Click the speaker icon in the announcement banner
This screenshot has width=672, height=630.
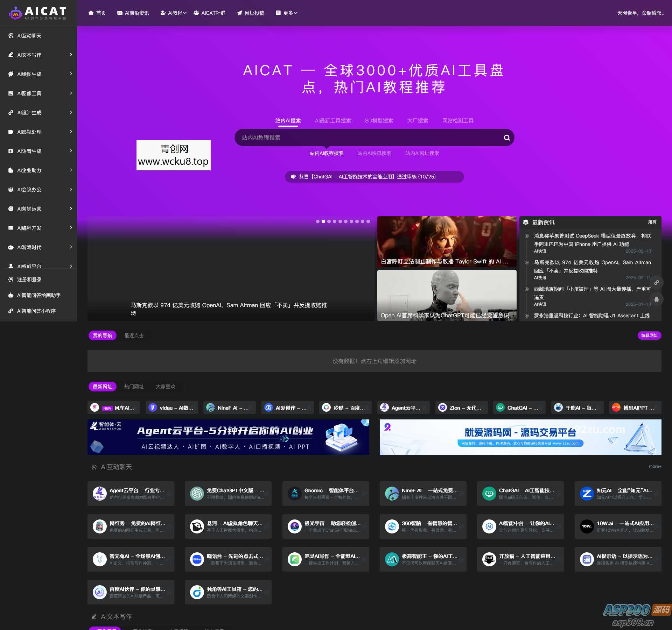tap(293, 177)
